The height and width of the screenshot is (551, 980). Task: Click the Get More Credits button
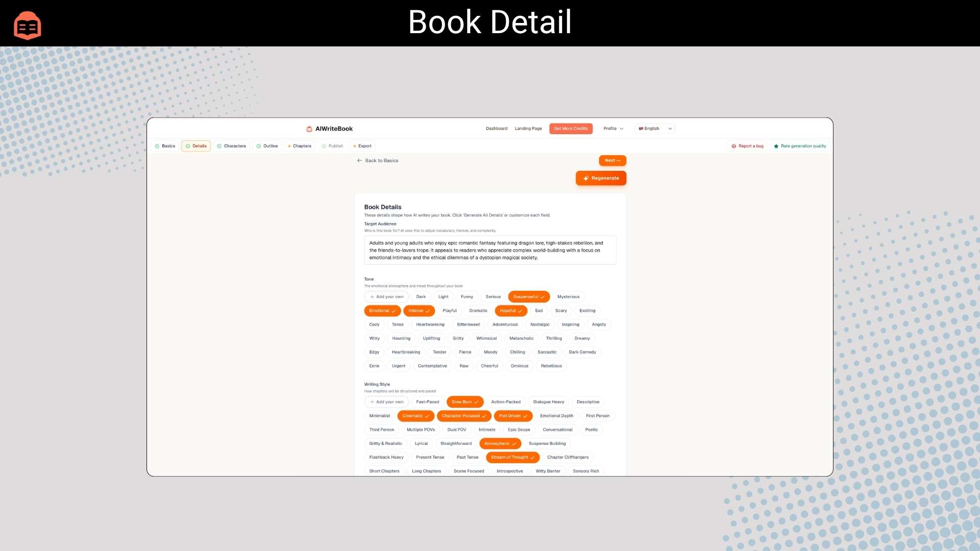571,128
